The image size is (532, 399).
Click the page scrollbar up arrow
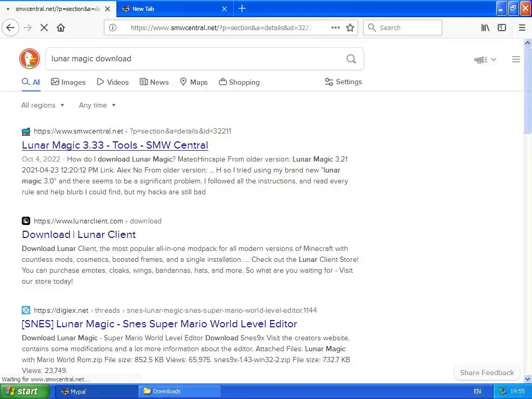tap(527, 43)
